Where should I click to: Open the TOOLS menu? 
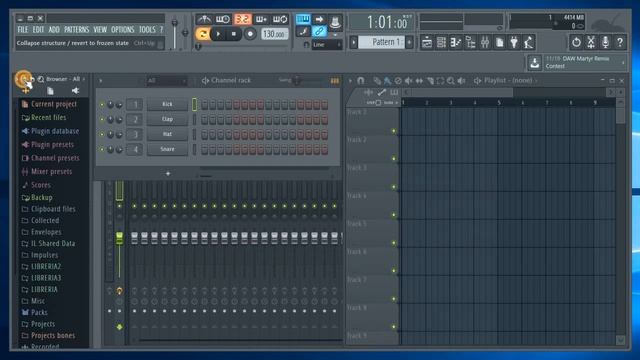[147, 29]
